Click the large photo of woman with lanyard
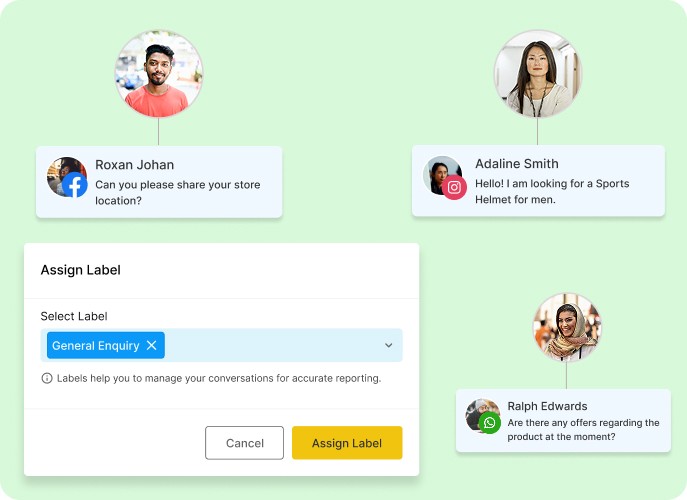Screen dimensions: 687x500 pos(538,73)
